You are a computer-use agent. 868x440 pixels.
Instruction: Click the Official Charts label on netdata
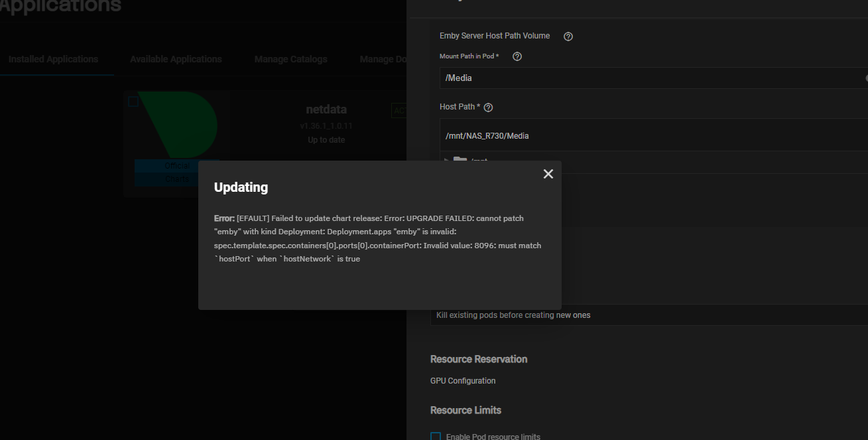(x=176, y=173)
